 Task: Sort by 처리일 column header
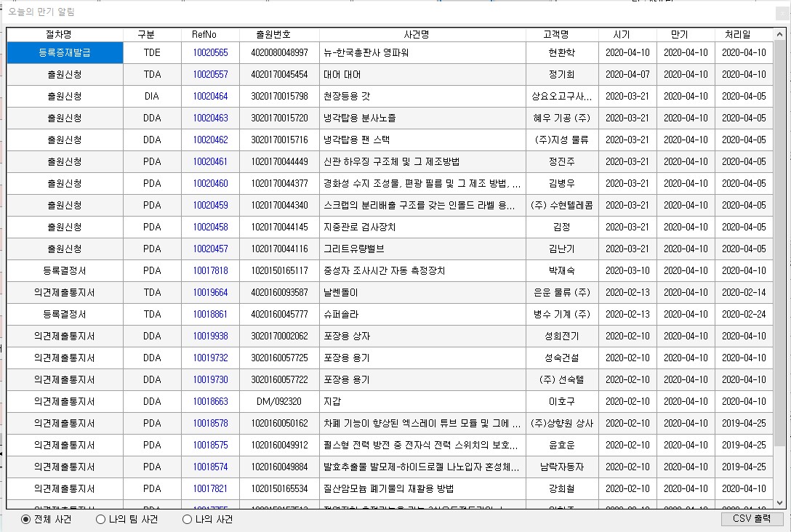coord(737,34)
